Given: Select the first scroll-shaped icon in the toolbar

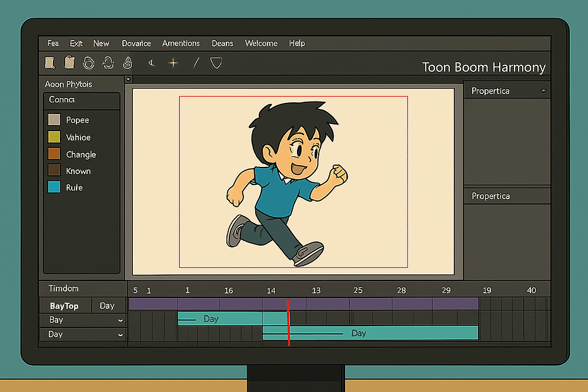Looking at the screenshot, I should point(49,62).
